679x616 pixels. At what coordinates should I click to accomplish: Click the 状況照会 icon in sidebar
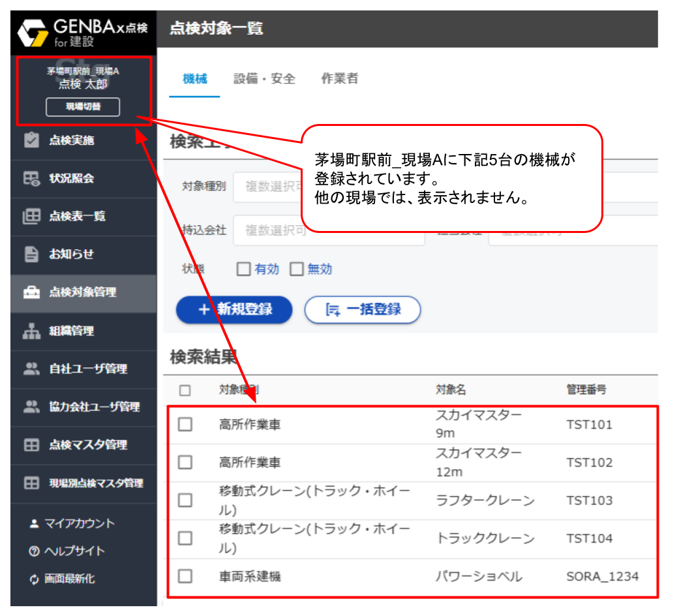[x=31, y=179]
